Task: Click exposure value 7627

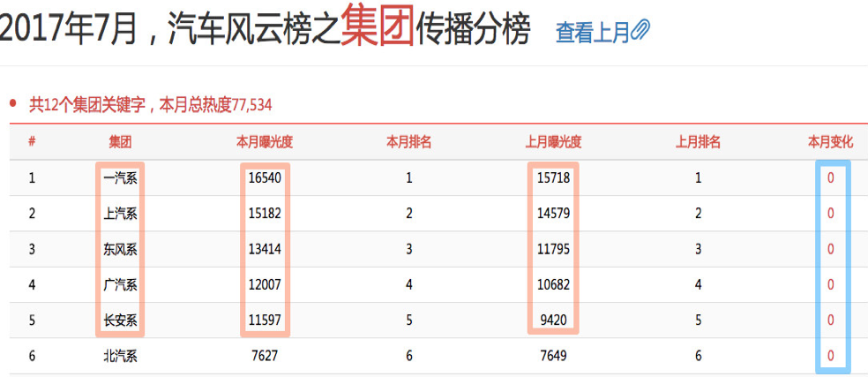Action: pos(265,356)
